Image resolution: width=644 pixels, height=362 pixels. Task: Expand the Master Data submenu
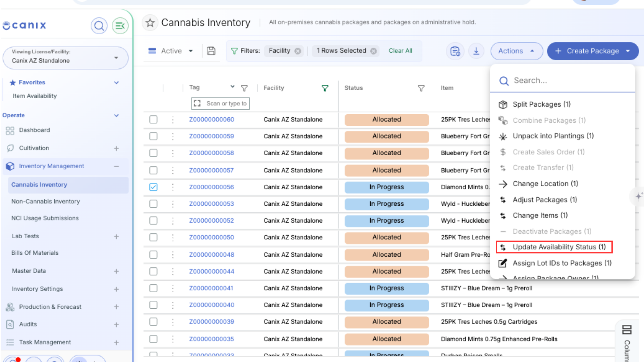(116, 271)
